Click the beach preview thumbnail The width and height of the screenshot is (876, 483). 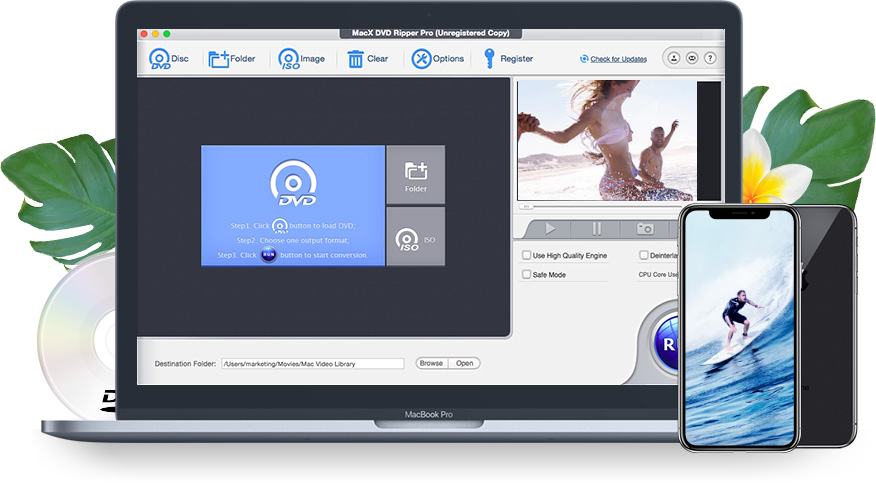pyautogui.click(x=607, y=140)
